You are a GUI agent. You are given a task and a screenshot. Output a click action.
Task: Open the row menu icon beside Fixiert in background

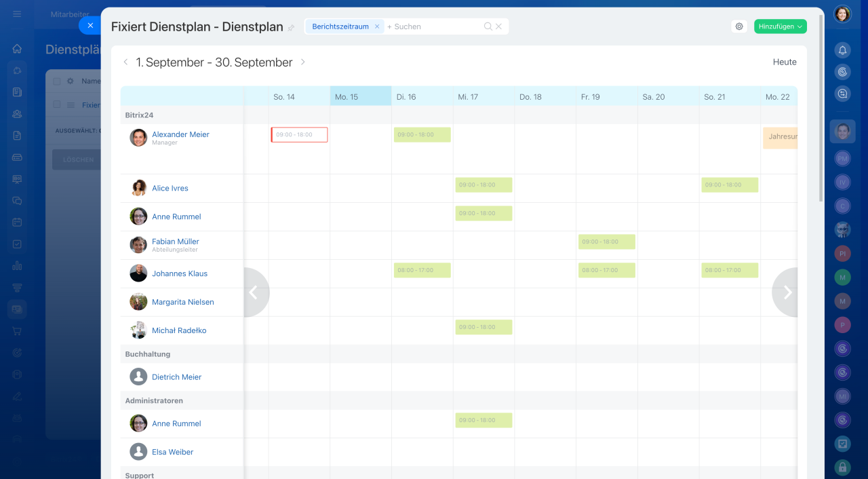pyautogui.click(x=70, y=105)
